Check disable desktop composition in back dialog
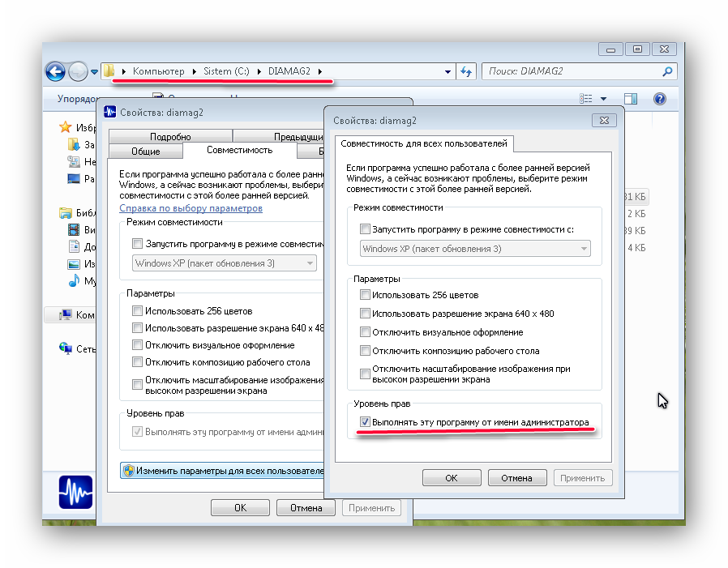Viewport: 728px width, 568px height. tap(137, 362)
